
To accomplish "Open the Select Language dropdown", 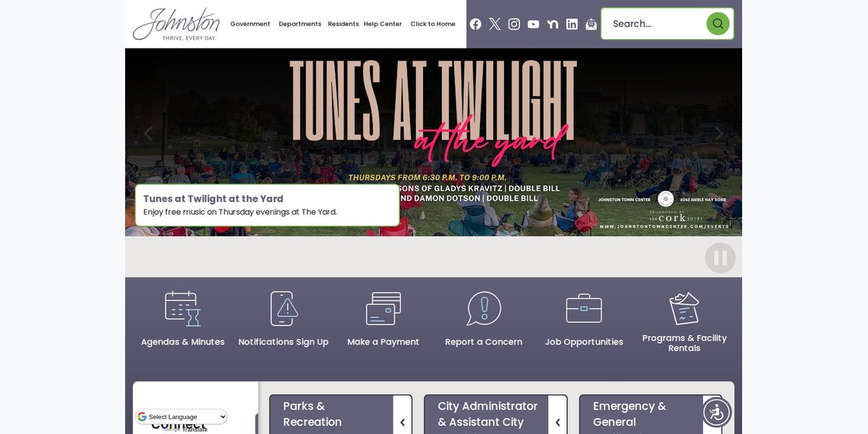I will (x=182, y=417).
